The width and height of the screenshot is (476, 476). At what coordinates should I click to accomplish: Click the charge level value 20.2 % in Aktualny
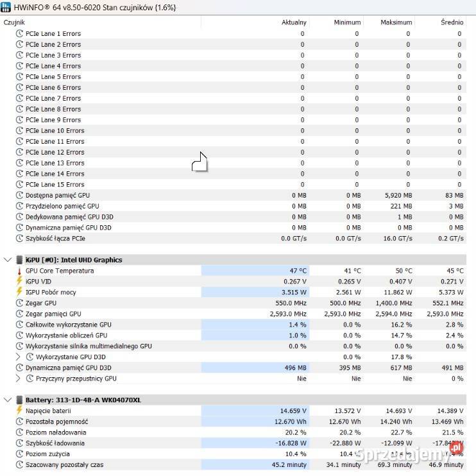(296, 432)
